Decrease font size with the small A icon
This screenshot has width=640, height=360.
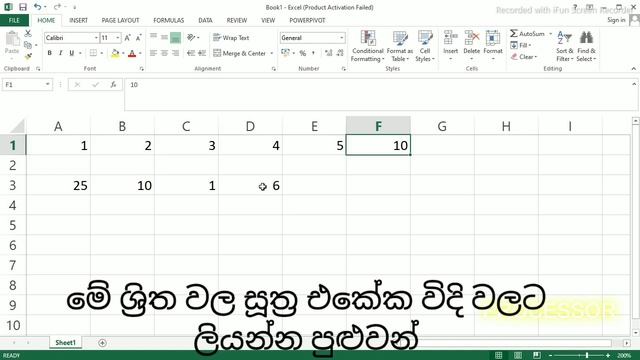(x=138, y=38)
